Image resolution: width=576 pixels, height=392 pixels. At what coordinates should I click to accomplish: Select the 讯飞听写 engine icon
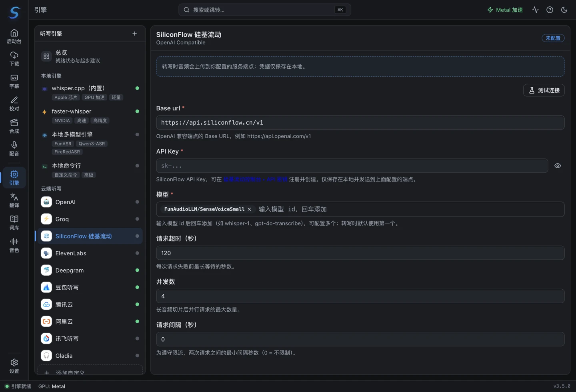(x=46, y=338)
